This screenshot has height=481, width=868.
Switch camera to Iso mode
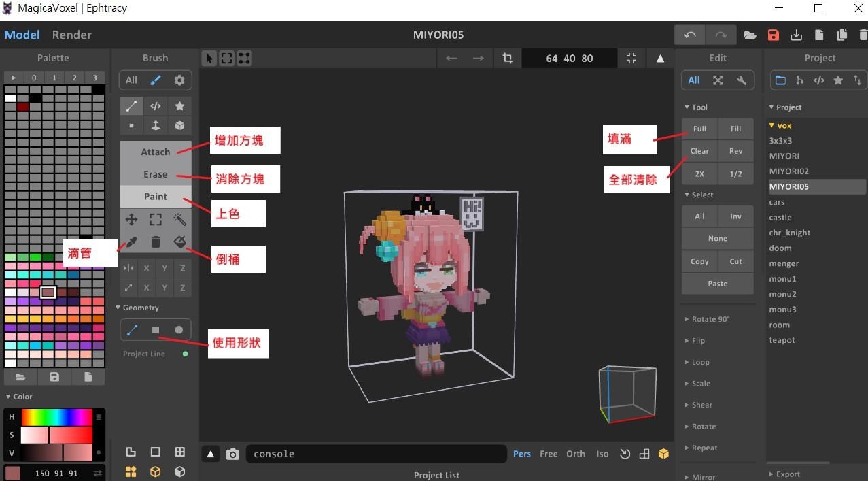pos(602,454)
